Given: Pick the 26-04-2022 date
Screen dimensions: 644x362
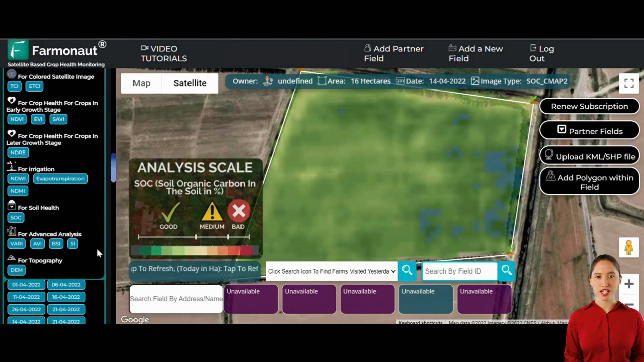Looking at the screenshot, I should (x=26, y=309).
